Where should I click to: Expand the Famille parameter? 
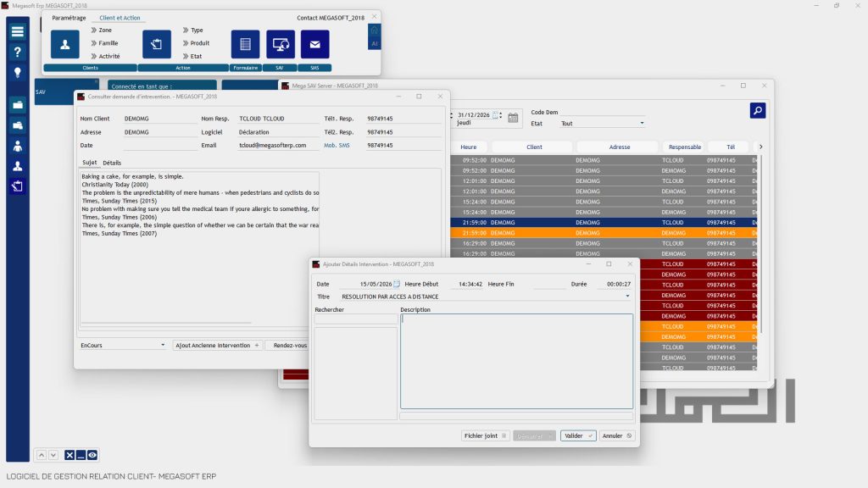(104, 42)
